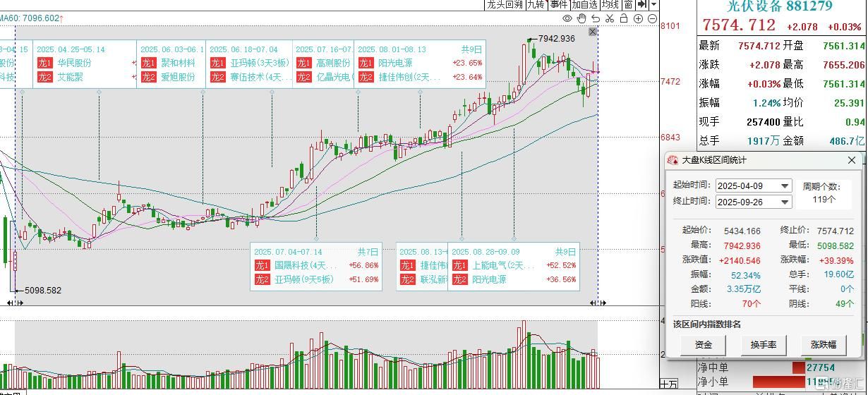Dismiss the gray selection X on chart
The image size is (868, 395).
(x=593, y=32)
